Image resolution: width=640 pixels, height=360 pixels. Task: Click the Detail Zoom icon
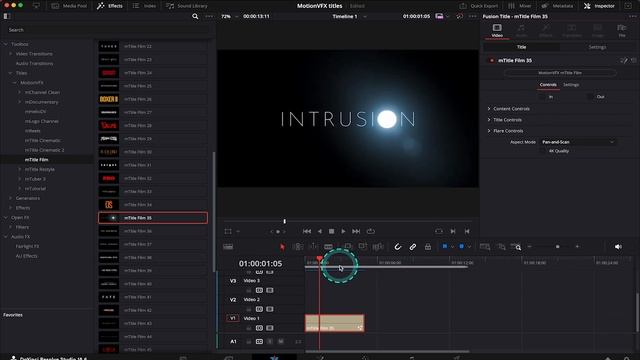pos(502,247)
